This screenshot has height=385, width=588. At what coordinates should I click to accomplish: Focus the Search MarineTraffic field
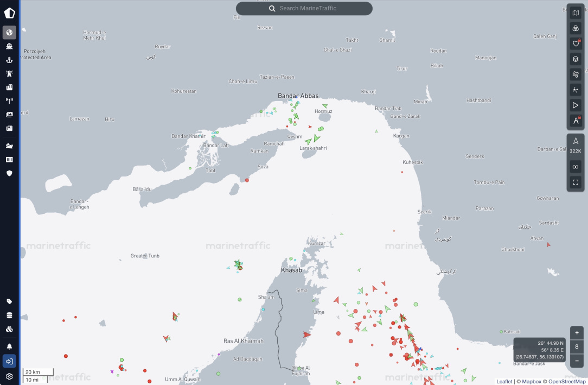[304, 8]
